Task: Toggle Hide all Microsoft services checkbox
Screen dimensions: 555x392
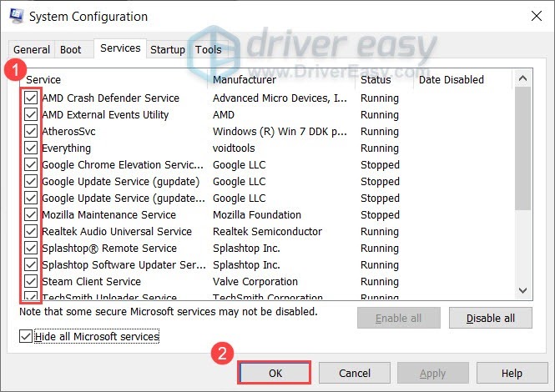Action: pos(27,336)
